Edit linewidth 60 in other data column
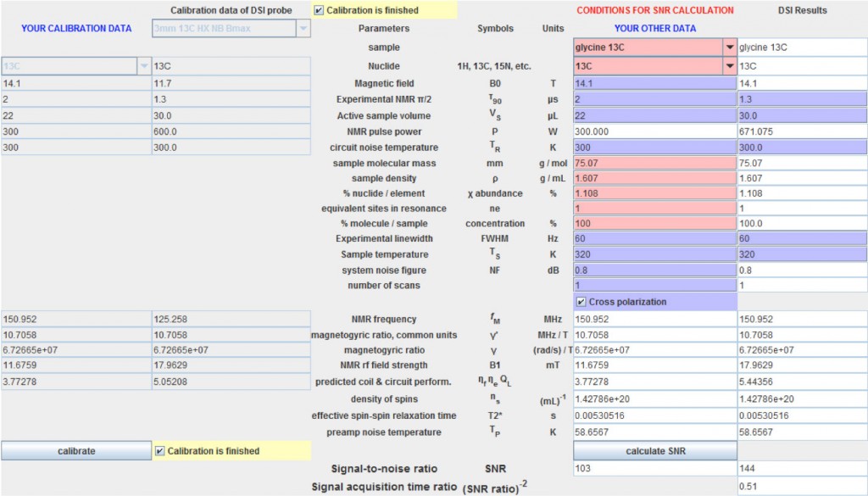 point(655,238)
